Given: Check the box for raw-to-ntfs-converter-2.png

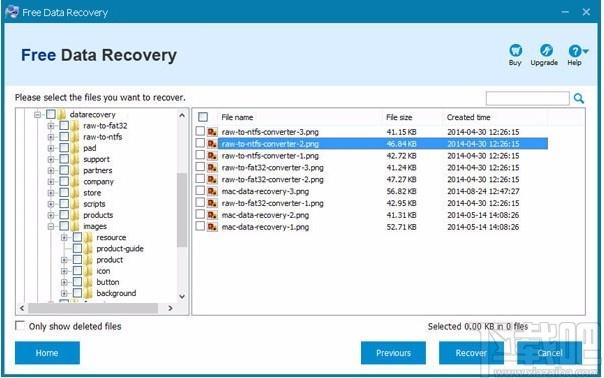Looking at the screenshot, I should point(200,143).
